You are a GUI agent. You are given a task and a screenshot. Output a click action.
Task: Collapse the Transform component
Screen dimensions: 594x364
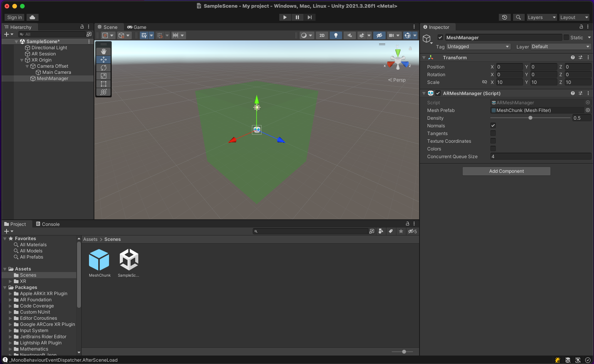click(x=424, y=57)
